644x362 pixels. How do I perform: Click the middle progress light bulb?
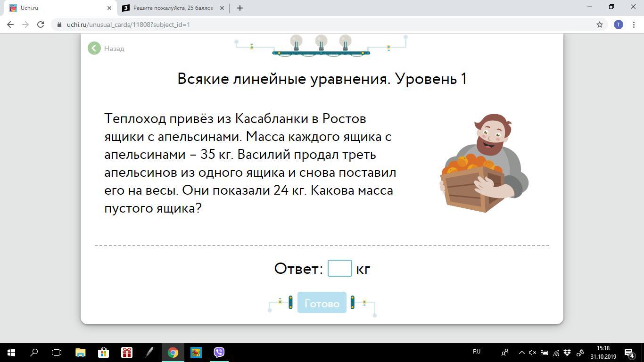321,43
